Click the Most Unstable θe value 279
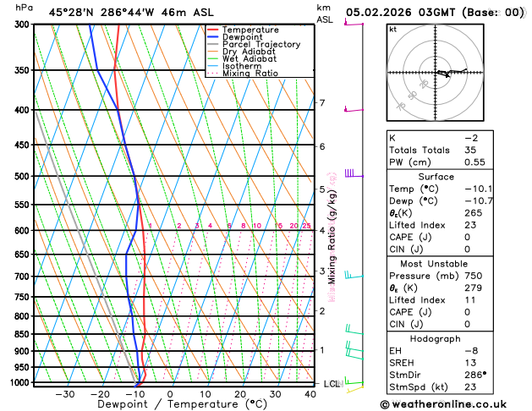 [x=474, y=288]
